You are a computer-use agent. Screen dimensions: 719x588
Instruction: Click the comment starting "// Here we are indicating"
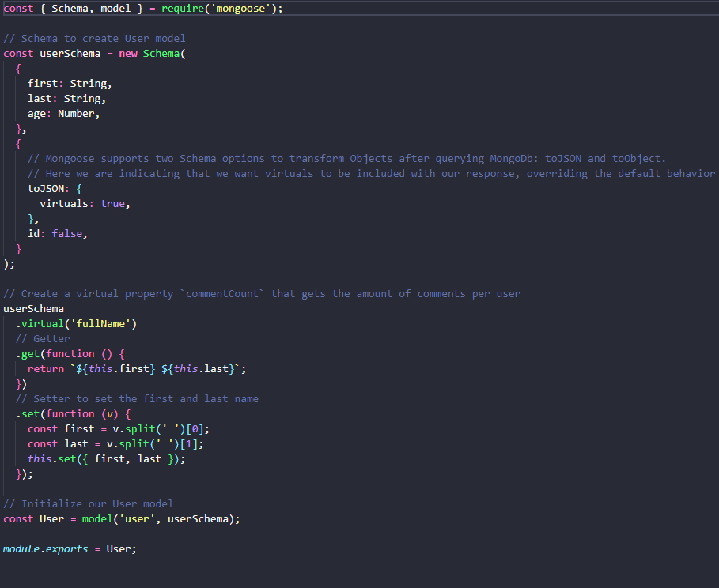pyautogui.click(x=372, y=174)
